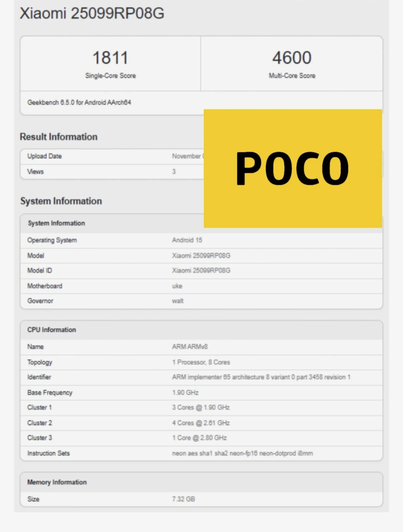Click the 1811 single-core score
This screenshot has width=403, height=532.
[110, 58]
